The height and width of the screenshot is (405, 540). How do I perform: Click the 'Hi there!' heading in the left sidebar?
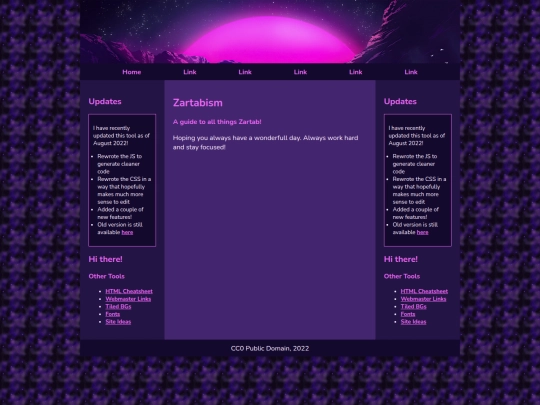coord(105,259)
